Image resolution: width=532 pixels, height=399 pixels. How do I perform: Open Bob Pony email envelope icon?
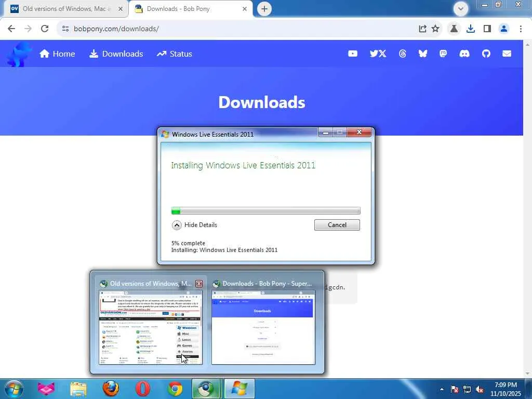pos(507,54)
